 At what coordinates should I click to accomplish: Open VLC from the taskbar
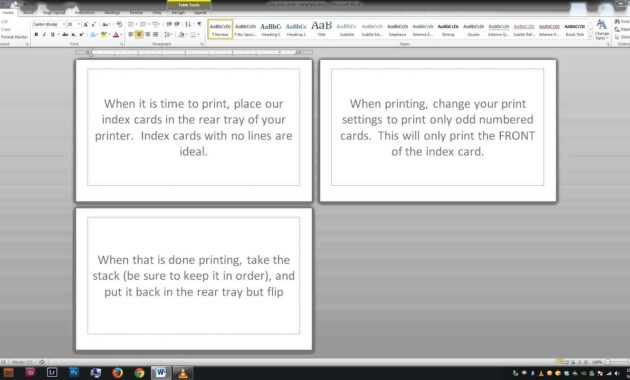tap(183, 373)
